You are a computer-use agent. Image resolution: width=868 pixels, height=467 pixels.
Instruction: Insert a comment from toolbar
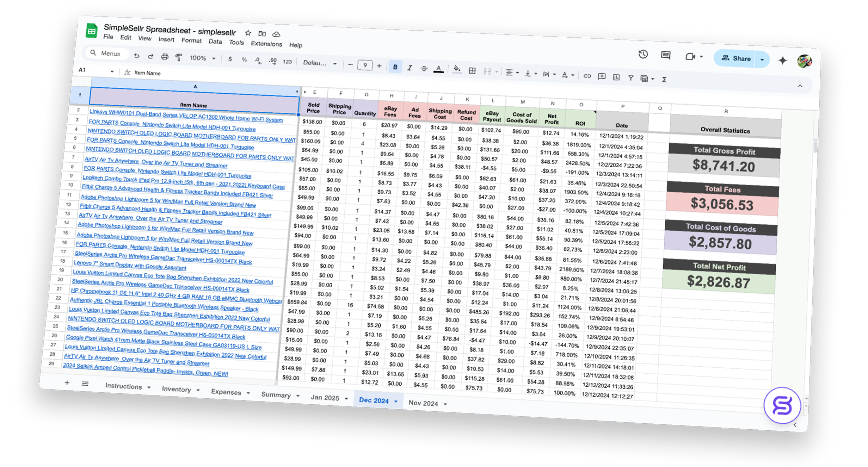tap(602, 76)
